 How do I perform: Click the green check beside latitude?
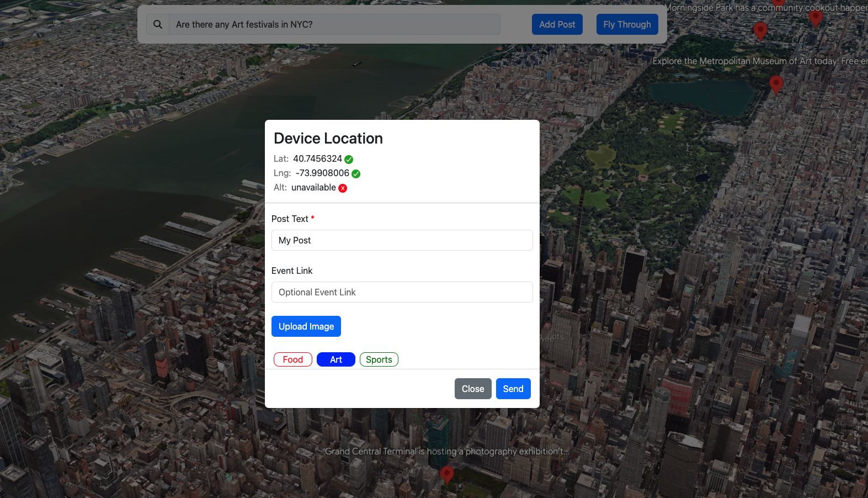click(x=349, y=160)
